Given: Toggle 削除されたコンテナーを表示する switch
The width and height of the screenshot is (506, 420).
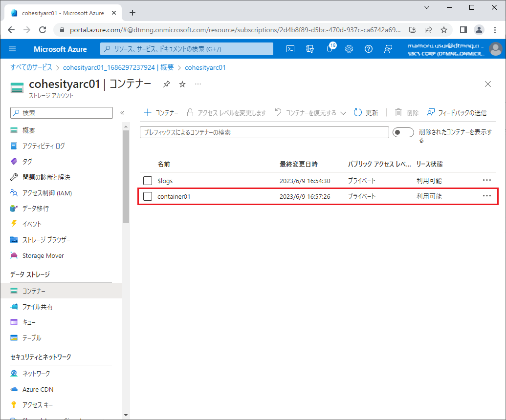Looking at the screenshot, I should point(403,132).
